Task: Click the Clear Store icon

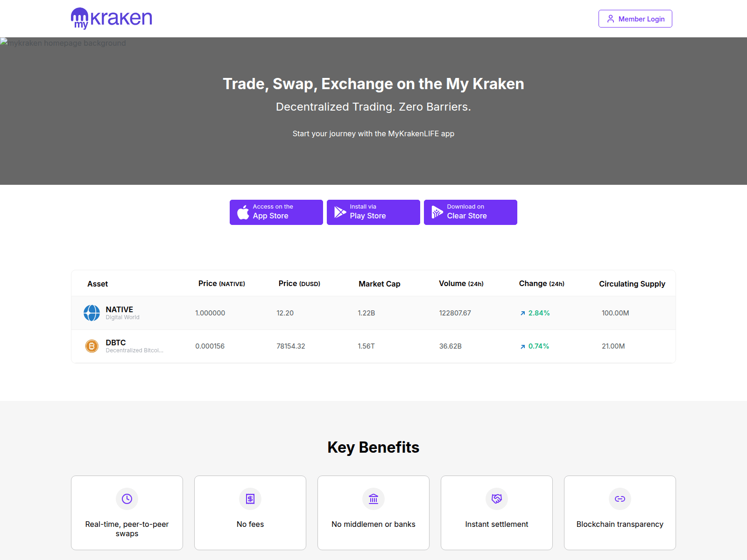Action: point(437,212)
